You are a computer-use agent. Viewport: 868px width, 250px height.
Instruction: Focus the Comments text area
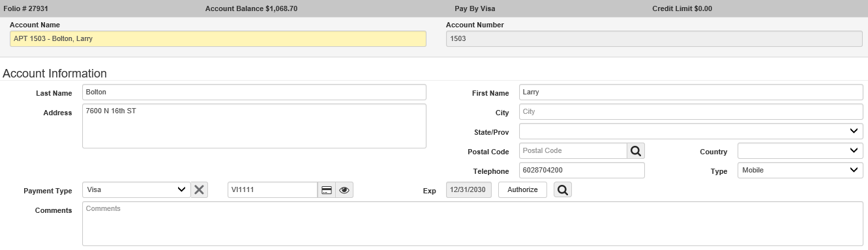click(473, 224)
